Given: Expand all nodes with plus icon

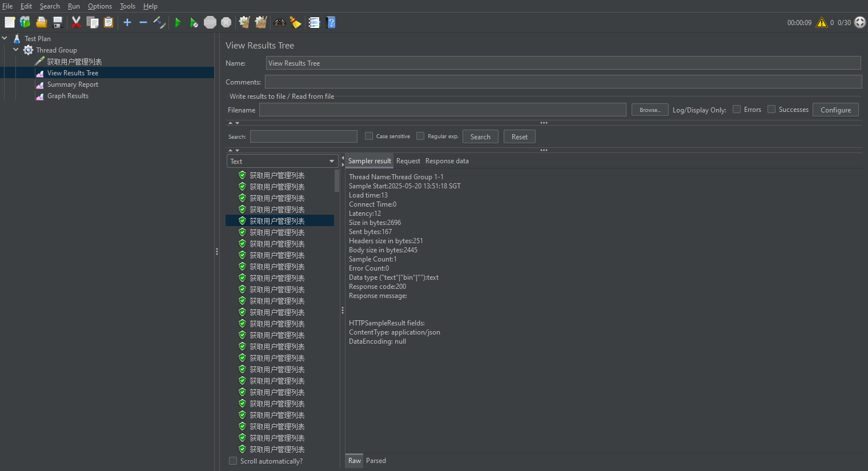Looking at the screenshot, I should (127, 22).
